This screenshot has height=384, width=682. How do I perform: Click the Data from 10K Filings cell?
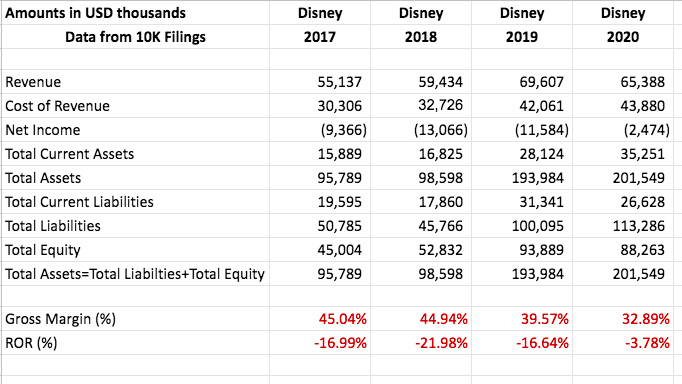click(x=135, y=37)
